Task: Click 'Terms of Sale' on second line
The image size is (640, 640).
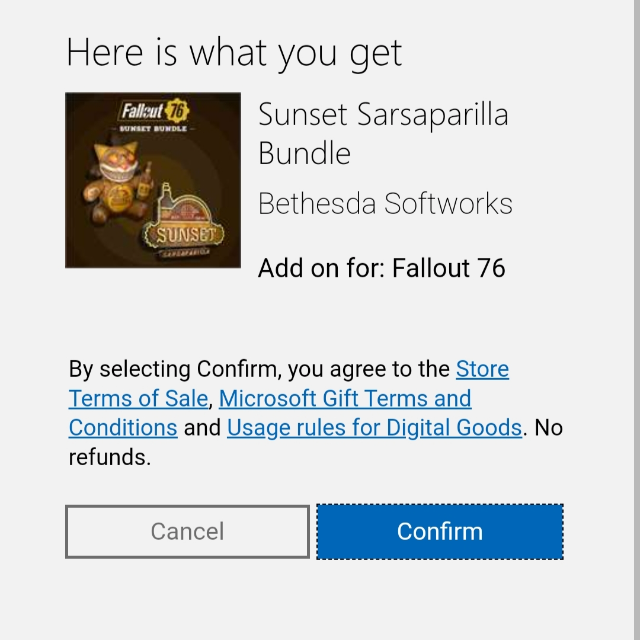Action: coord(138,398)
